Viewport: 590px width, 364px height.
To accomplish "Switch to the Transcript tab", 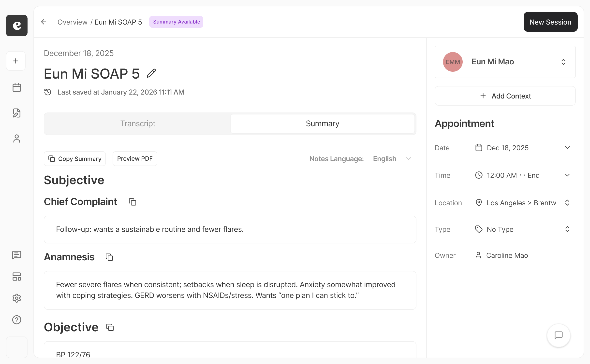I will [x=138, y=124].
